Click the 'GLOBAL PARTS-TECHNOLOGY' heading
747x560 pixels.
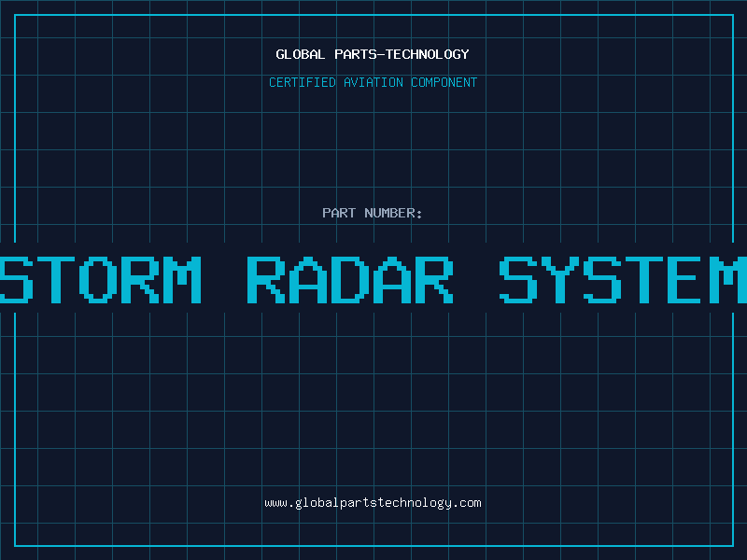373,54
